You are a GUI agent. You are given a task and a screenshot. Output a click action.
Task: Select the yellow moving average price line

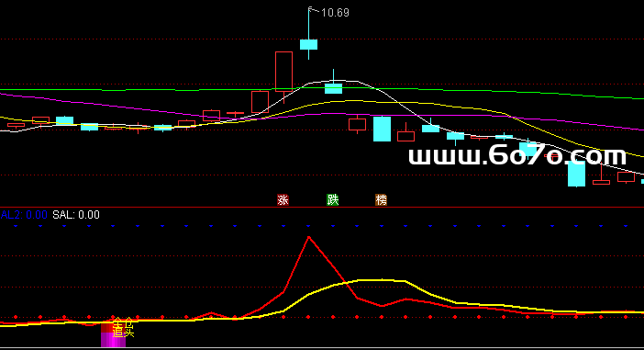point(350,100)
